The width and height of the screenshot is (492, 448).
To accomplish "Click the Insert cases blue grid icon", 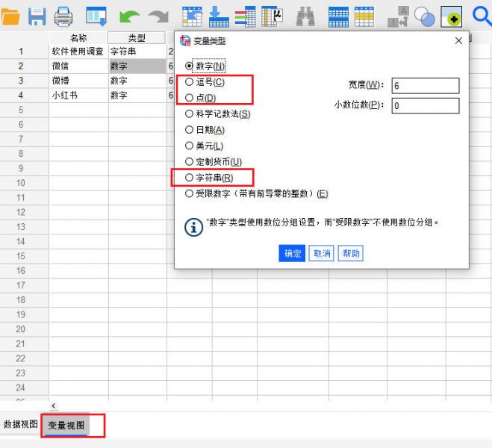I will click(338, 17).
